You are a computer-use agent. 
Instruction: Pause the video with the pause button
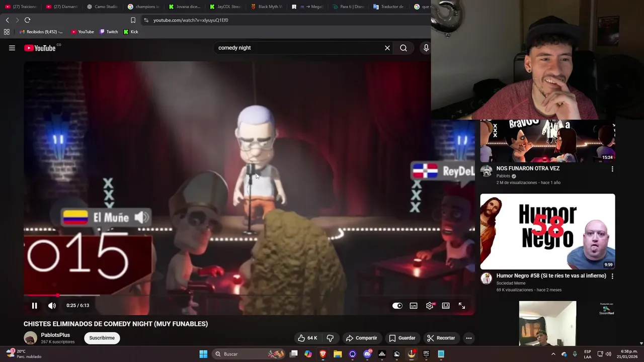[34, 306]
